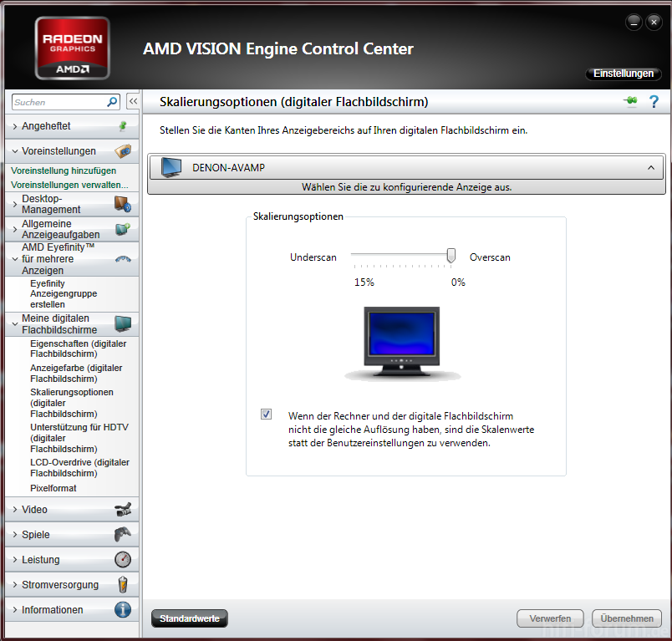Click the Spiele gamepad icon
Screen dimensions: 672x641
(x=123, y=534)
